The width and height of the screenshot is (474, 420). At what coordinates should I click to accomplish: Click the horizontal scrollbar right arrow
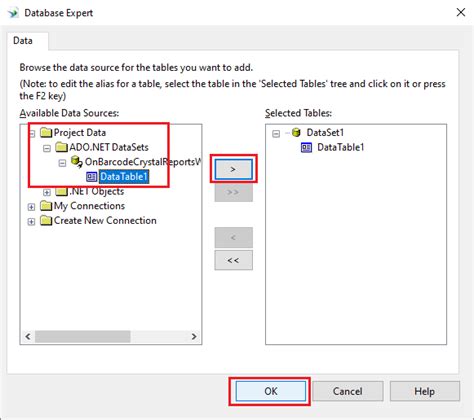(194, 336)
